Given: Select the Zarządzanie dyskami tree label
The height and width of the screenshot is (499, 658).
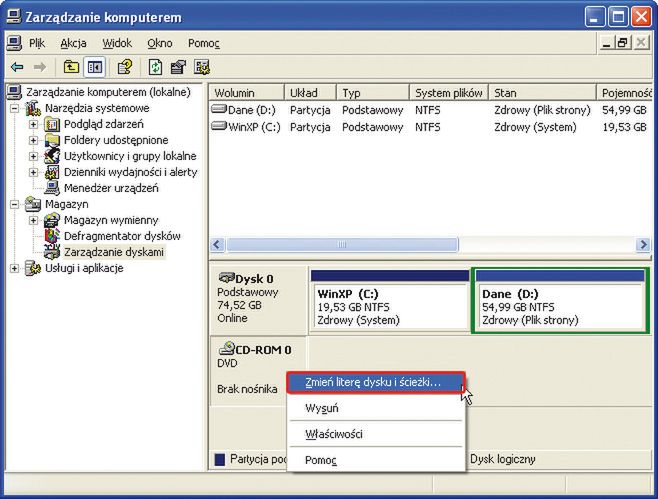Looking at the screenshot, I should coord(114,252).
